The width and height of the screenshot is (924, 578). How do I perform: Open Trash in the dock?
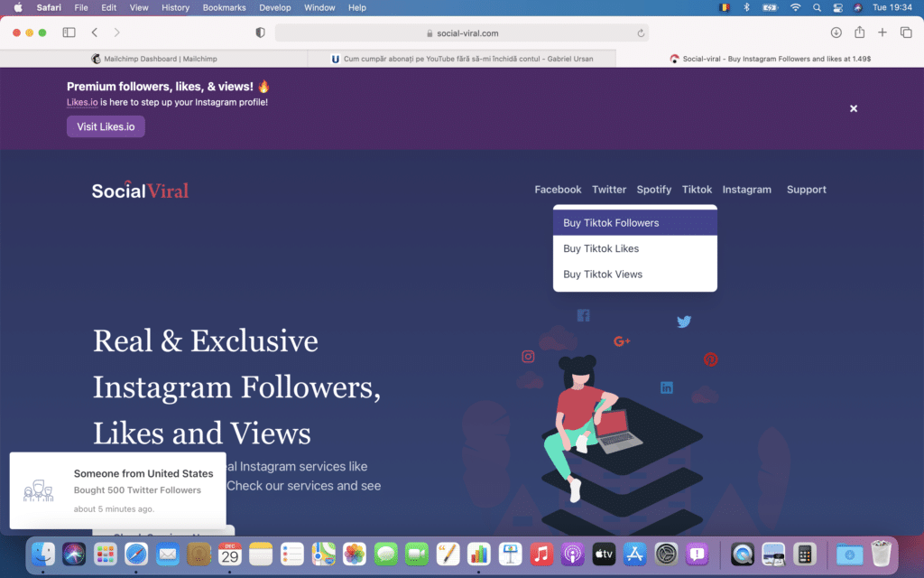(x=881, y=555)
